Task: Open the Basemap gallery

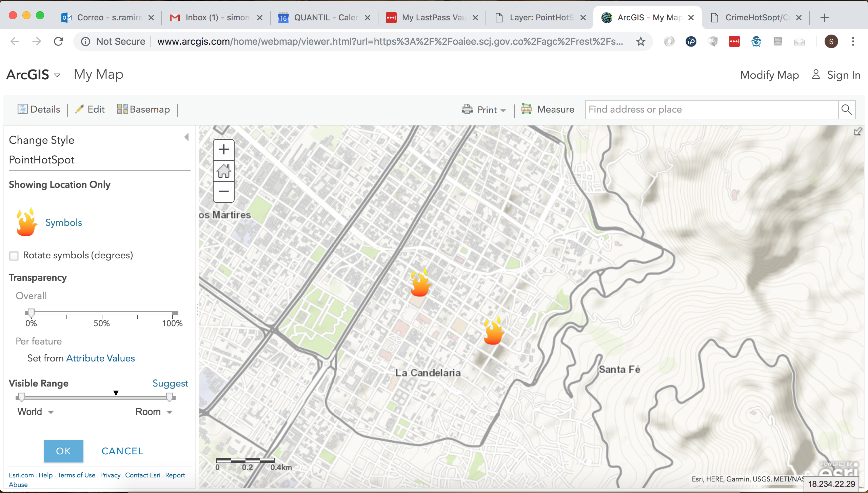Action: click(143, 109)
